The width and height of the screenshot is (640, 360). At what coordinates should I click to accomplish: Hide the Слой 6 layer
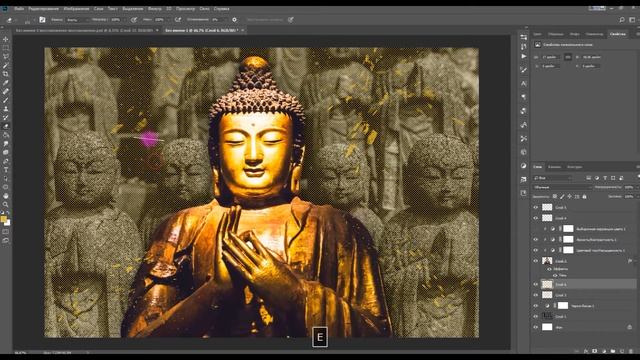[x=536, y=284]
